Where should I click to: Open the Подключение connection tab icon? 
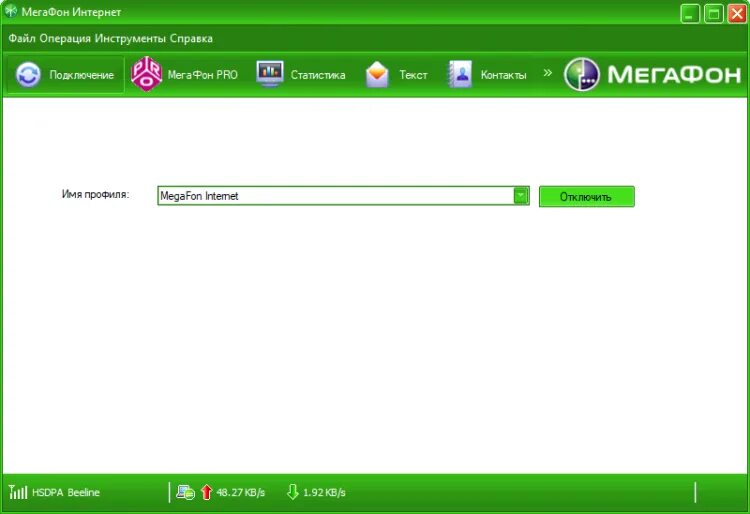[x=28, y=75]
